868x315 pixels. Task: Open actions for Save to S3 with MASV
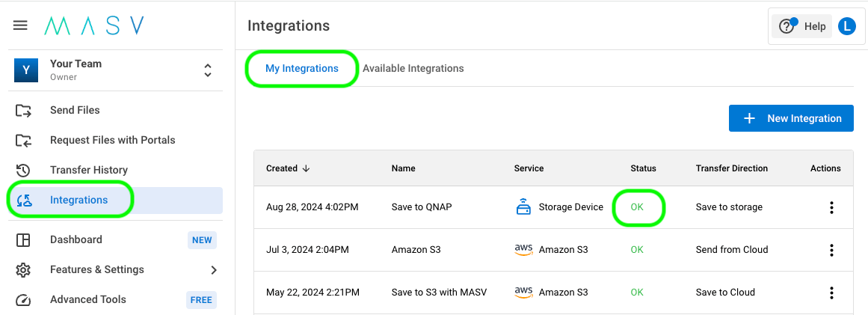pyautogui.click(x=831, y=293)
